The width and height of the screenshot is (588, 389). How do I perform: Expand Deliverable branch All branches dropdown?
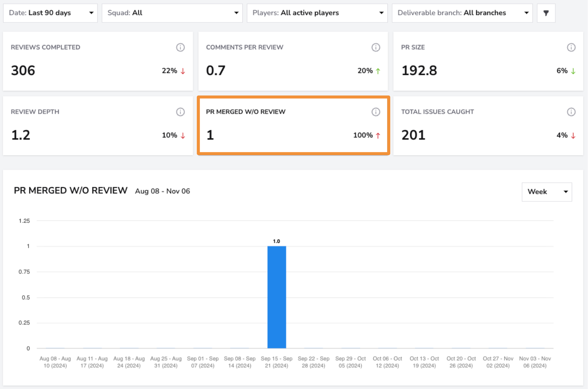point(462,13)
